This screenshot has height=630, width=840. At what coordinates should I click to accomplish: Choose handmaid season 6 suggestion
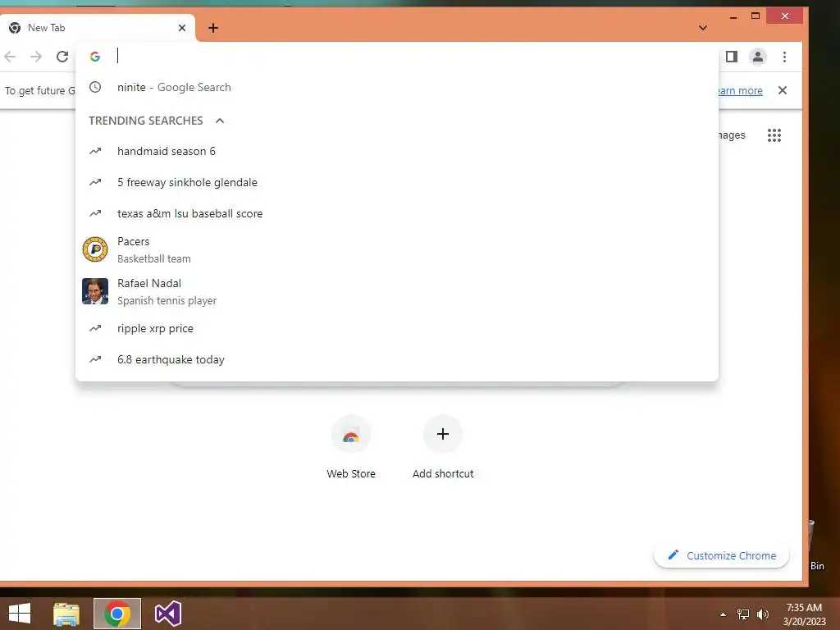397,151
